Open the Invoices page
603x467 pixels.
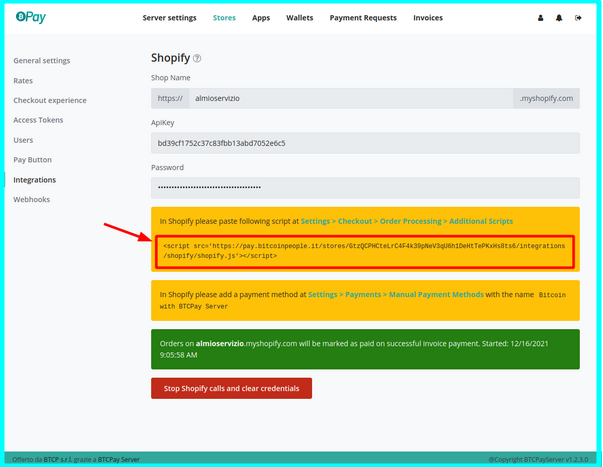pyautogui.click(x=428, y=18)
